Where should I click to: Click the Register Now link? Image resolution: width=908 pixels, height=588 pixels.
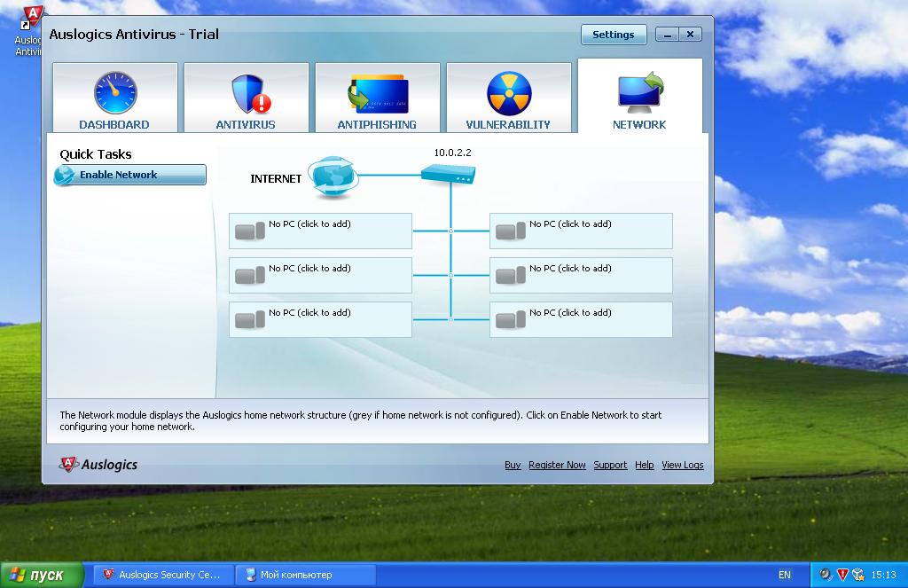pos(557,466)
